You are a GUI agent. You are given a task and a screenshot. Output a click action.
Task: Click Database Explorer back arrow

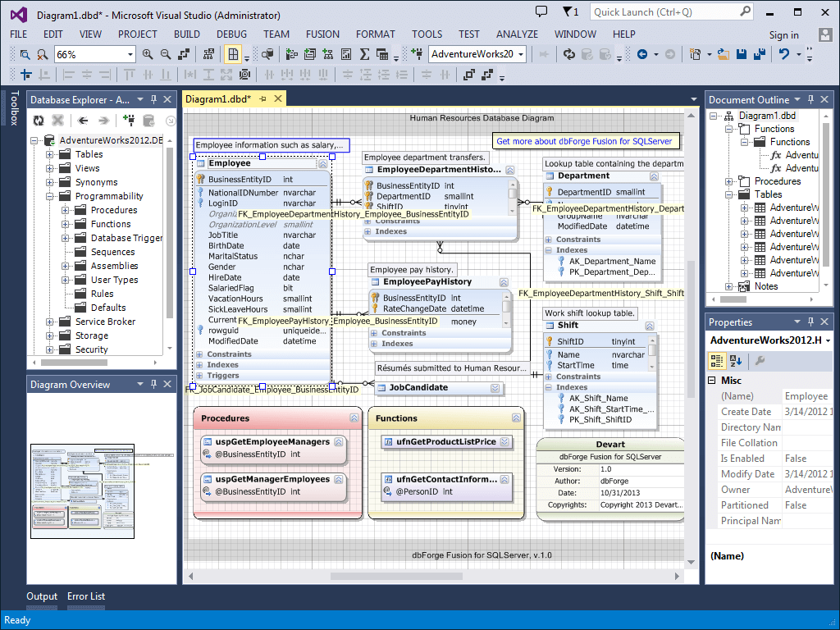83,120
